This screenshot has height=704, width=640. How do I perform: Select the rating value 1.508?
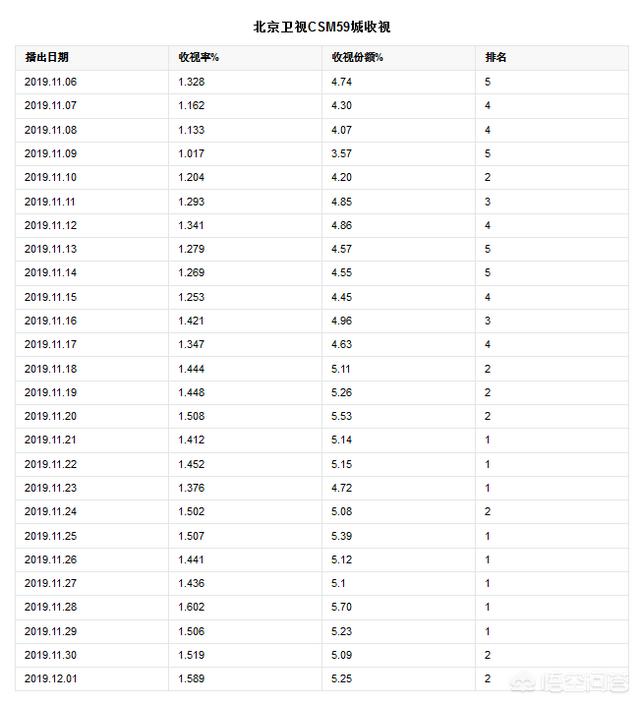(191, 416)
